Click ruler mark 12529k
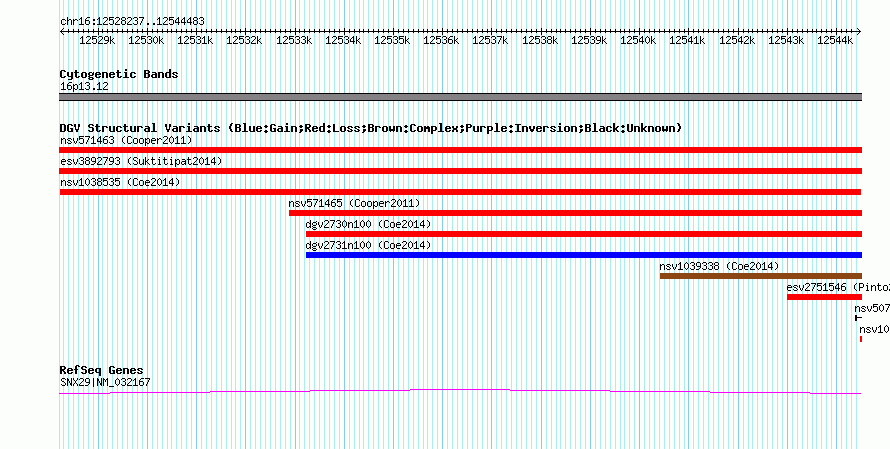 pyautogui.click(x=97, y=41)
